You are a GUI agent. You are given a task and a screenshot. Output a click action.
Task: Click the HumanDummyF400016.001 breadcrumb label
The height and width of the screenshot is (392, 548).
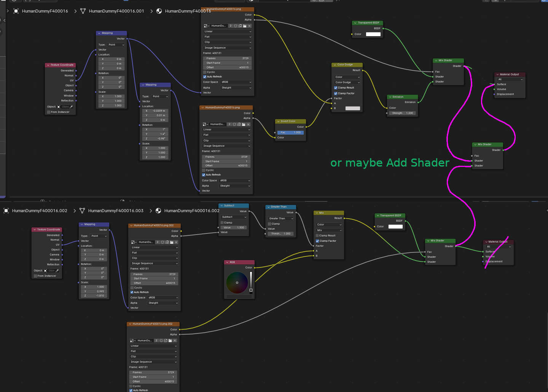click(116, 11)
